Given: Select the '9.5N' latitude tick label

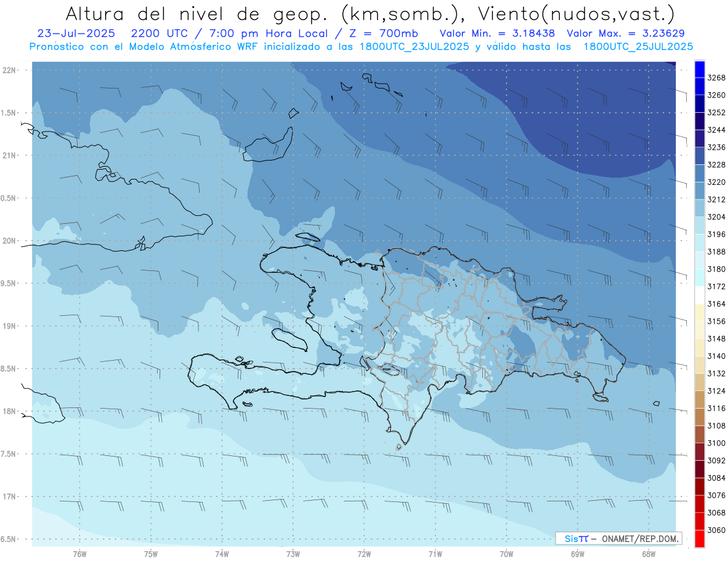Looking at the screenshot, I should tap(9, 283).
